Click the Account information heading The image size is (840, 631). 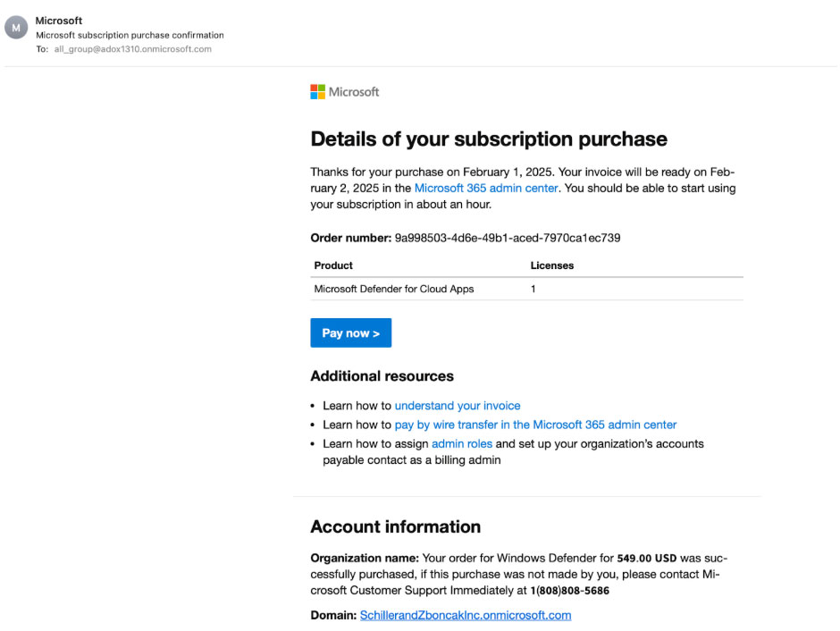click(x=395, y=526)
